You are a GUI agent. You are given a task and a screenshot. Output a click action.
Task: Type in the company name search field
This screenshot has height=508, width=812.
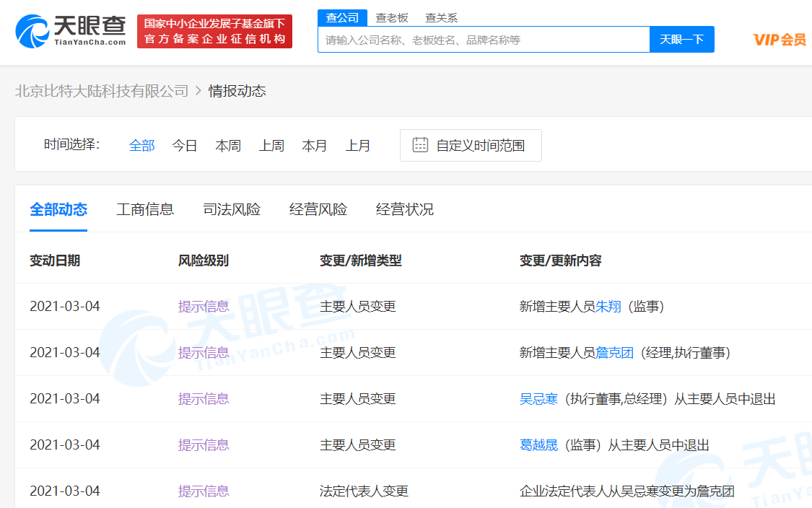pyautogui.click(x=484, y=40)
